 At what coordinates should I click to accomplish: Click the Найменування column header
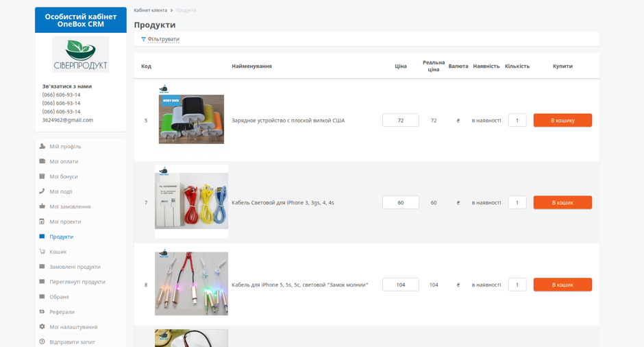pyautogui.click(x=251, y=67)
